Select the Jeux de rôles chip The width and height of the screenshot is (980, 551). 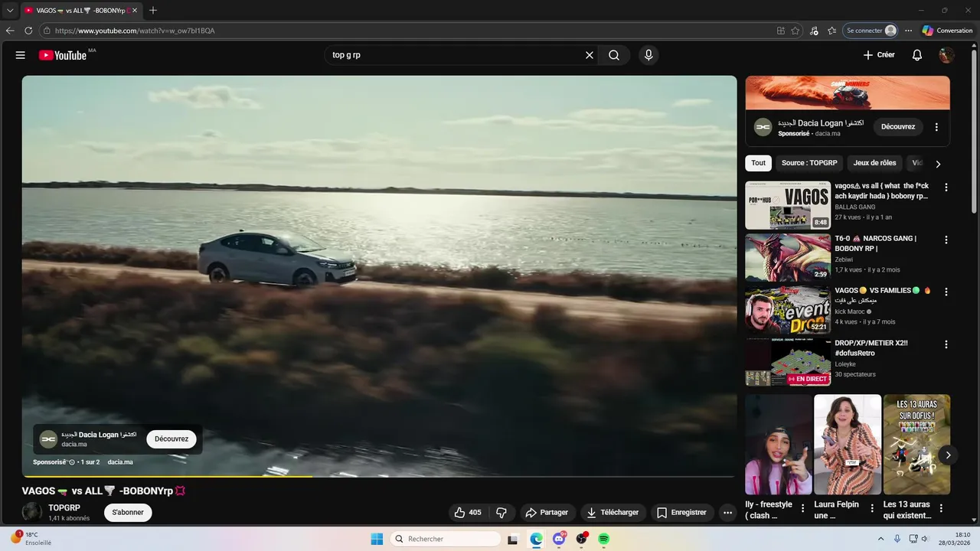click(874, 163)
